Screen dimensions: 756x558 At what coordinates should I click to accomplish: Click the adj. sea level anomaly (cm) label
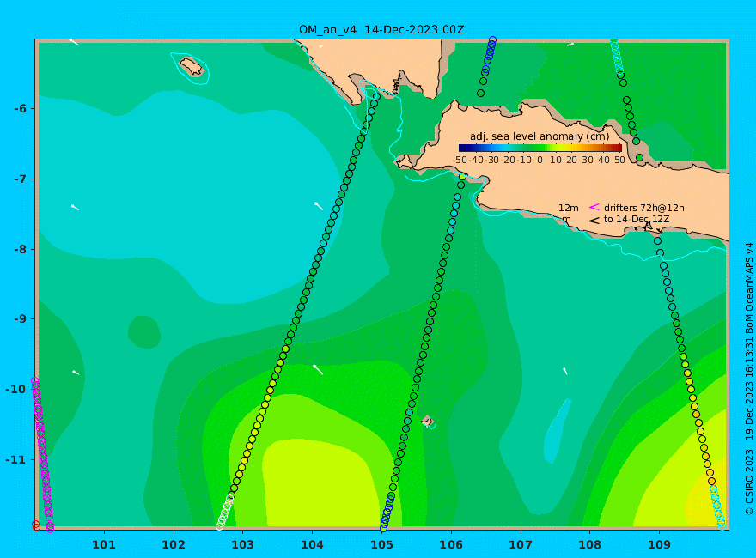tap(540, 136)
